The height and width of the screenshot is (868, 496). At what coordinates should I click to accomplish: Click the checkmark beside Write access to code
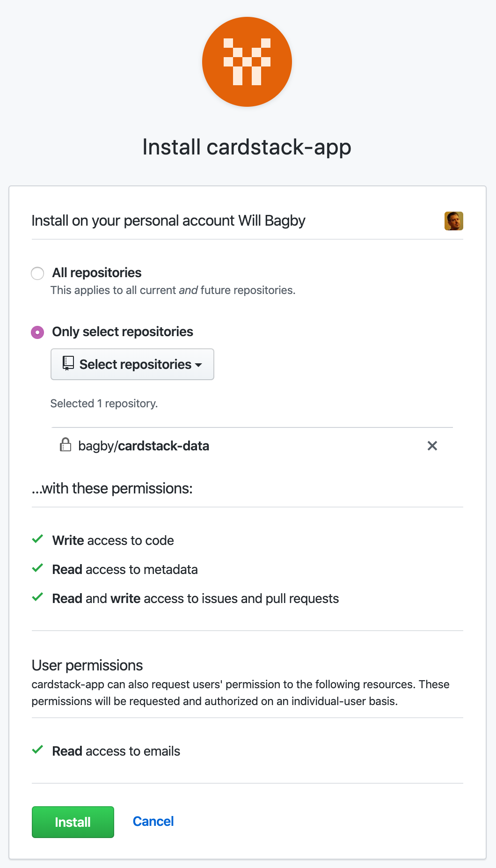click(x=38, y=539)
